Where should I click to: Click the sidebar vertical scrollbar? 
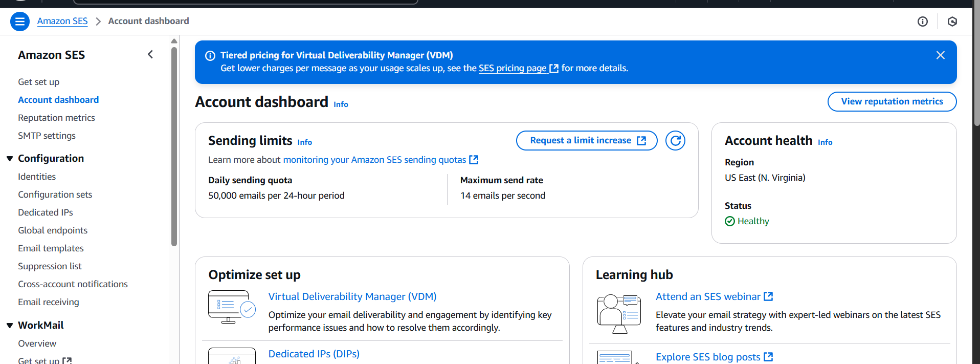(x=174, y=146)
